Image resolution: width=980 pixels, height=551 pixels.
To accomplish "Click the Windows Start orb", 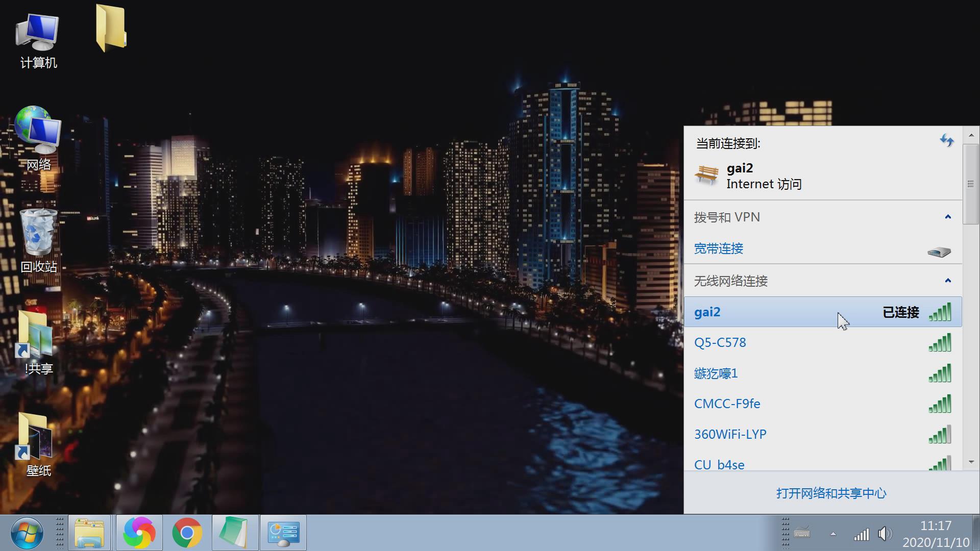I will coord(27,533).
